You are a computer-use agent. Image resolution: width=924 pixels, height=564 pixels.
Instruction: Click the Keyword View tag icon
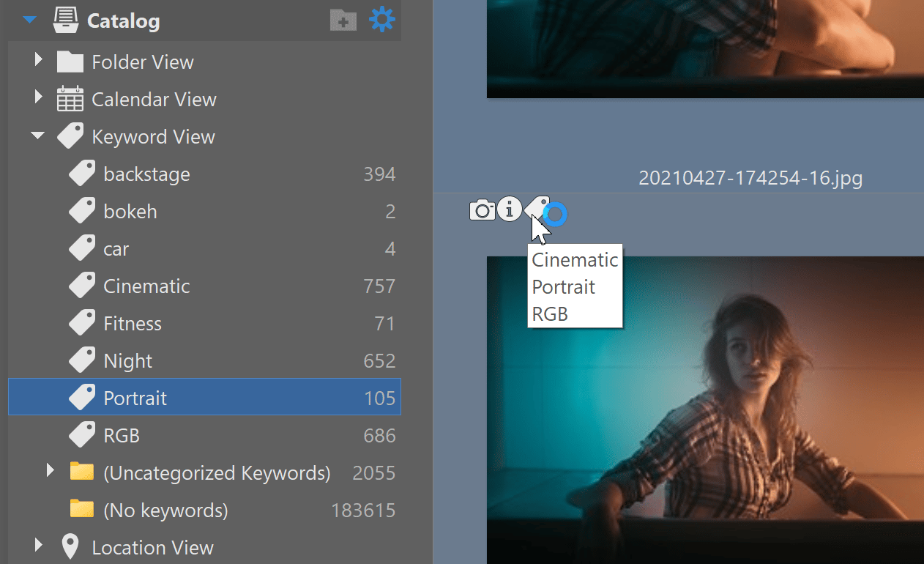tap(70, 136)
